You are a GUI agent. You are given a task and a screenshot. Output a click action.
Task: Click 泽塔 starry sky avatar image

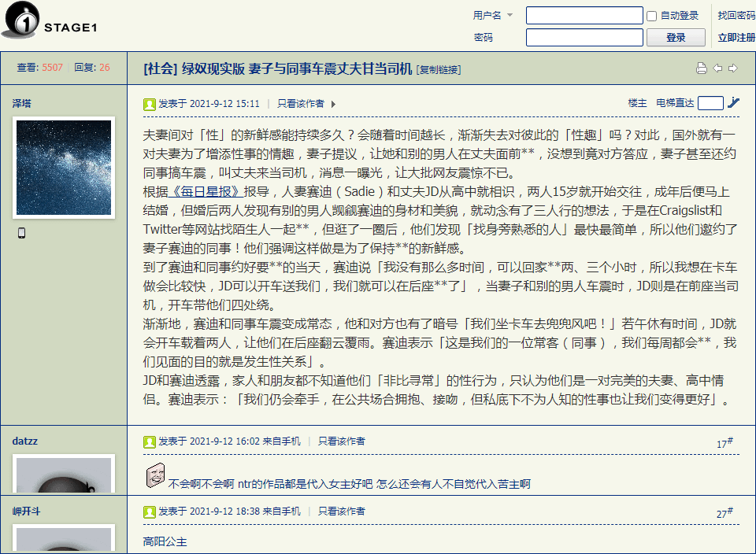point(64,168)
